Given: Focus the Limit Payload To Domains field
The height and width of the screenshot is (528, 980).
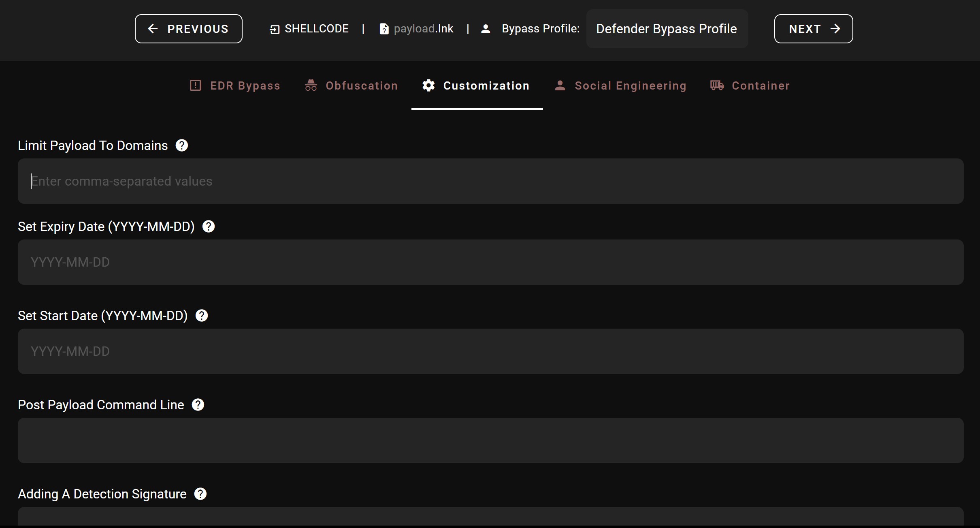Looking at the screenshot, I should (x=490, y=181).
